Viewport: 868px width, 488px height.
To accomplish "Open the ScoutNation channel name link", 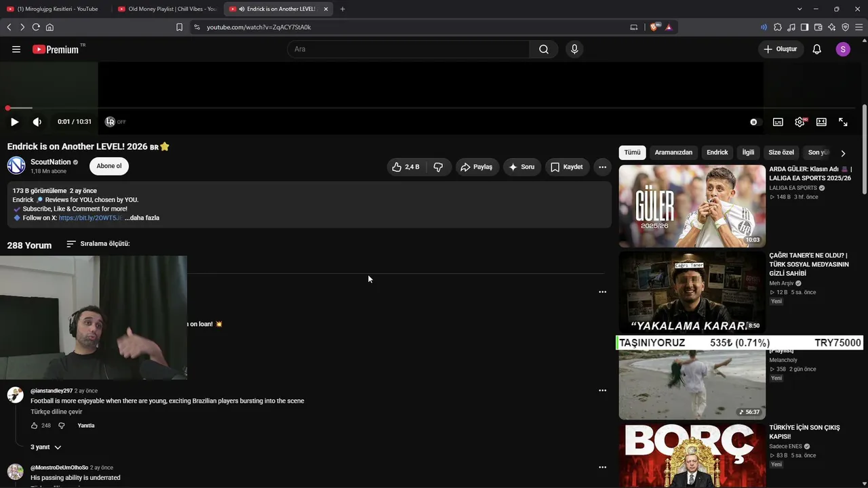I will click(51, 162).
